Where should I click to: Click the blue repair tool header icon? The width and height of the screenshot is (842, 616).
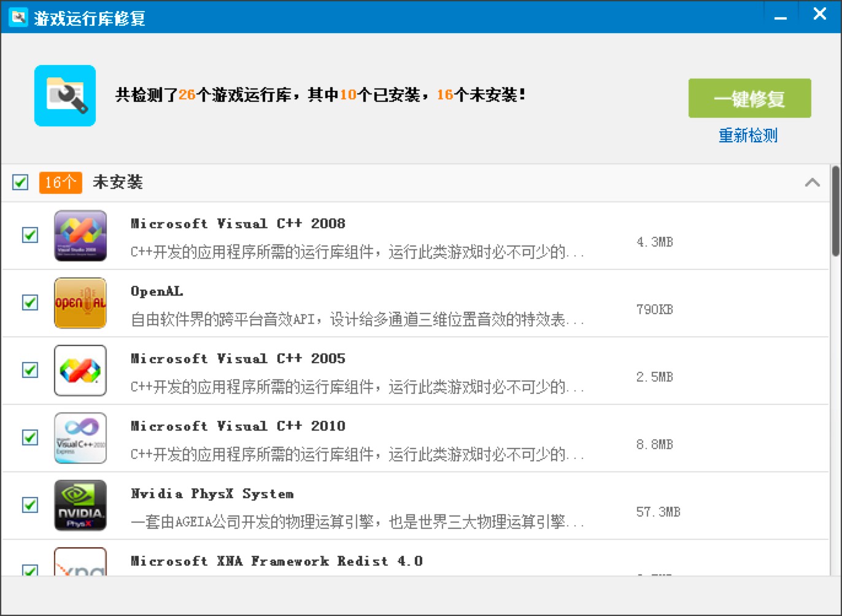click(x=65, y=96)
